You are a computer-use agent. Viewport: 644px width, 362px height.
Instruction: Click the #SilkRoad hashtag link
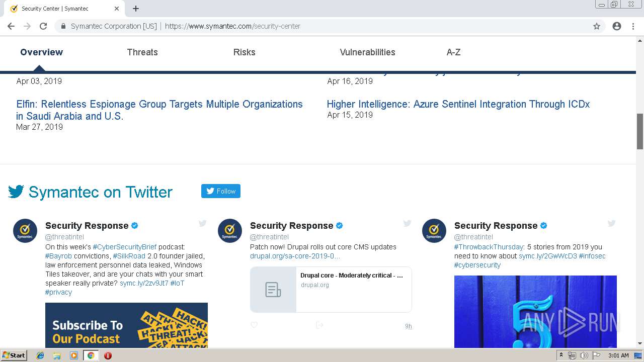129,256
